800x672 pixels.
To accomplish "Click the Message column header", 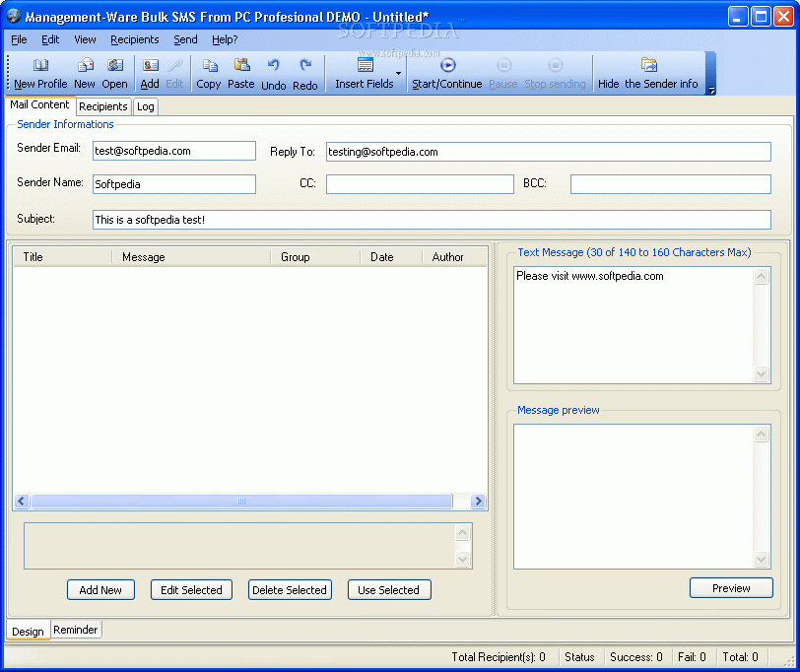I will [191, 256].
